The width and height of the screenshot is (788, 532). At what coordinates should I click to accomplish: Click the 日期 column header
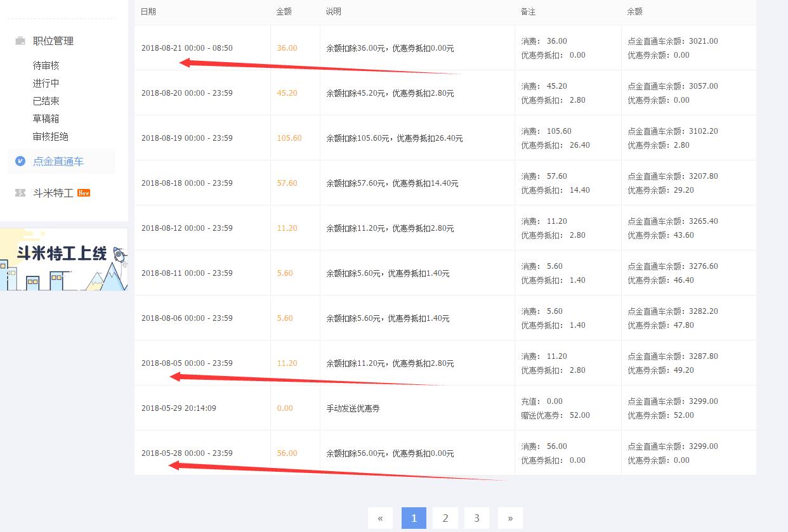click(x=148, y=11)
